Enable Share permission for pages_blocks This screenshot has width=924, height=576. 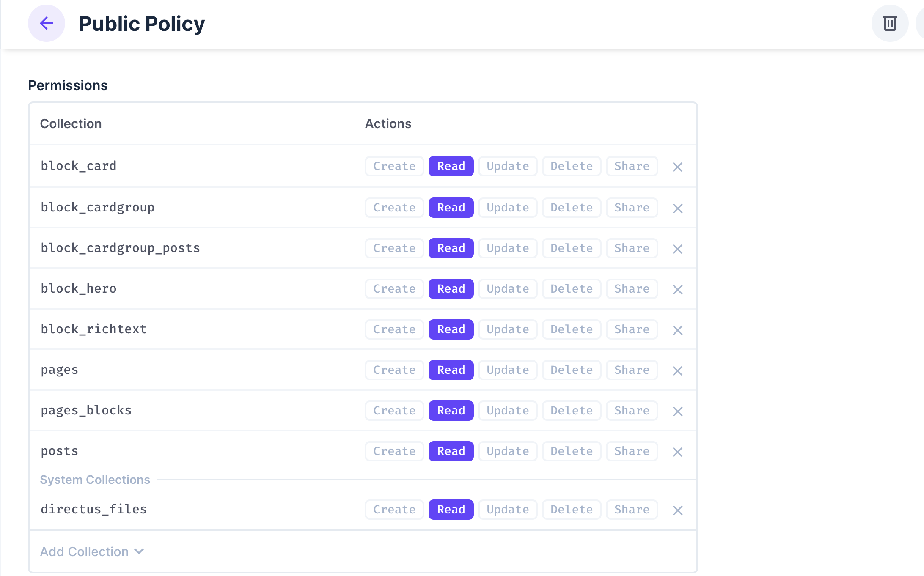(631, 411)
